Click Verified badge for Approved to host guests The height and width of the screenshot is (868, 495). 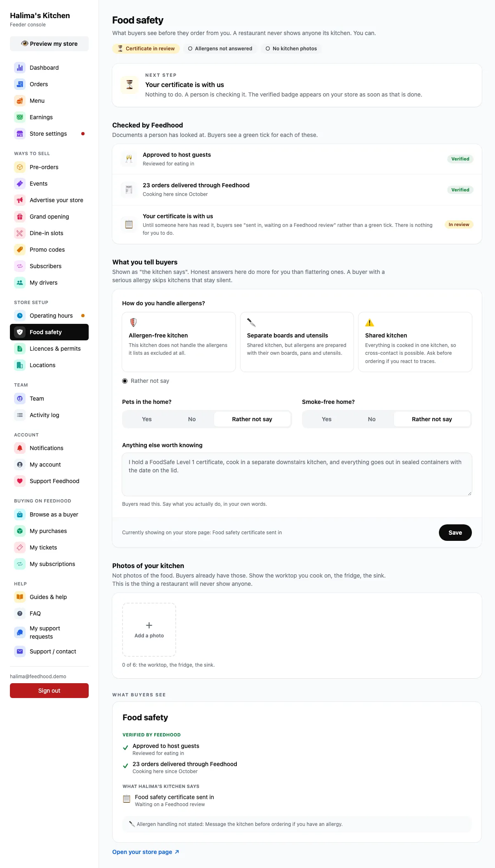click(x=460, y=159)
